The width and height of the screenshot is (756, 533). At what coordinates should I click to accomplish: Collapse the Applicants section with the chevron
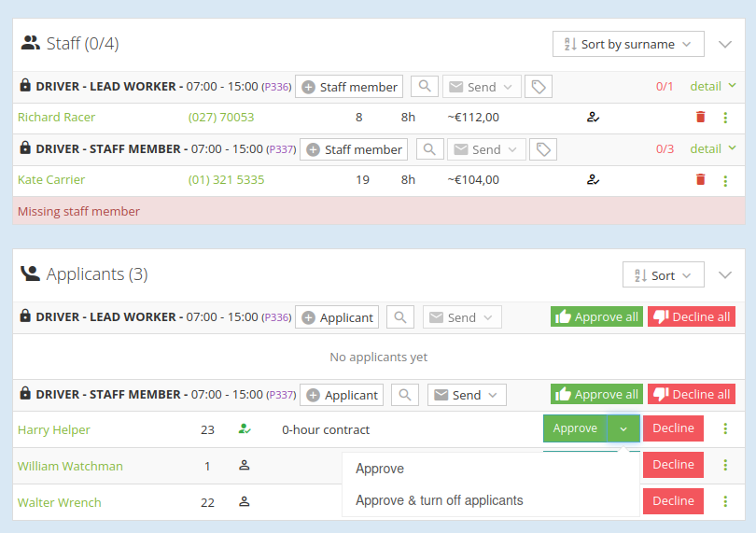pyautogui.click(x=725, y=275)
